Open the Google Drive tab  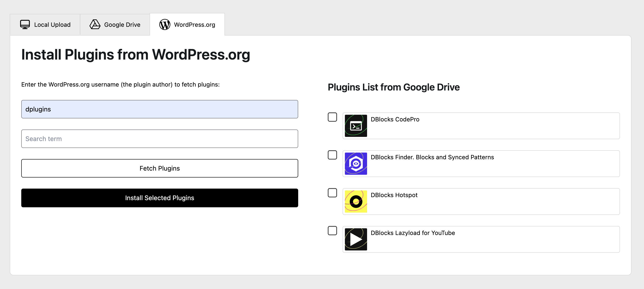pos(115,24)
